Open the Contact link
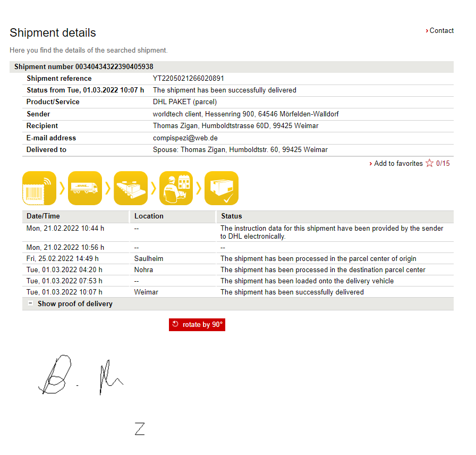Screen dimensions: 476x455 441,31
